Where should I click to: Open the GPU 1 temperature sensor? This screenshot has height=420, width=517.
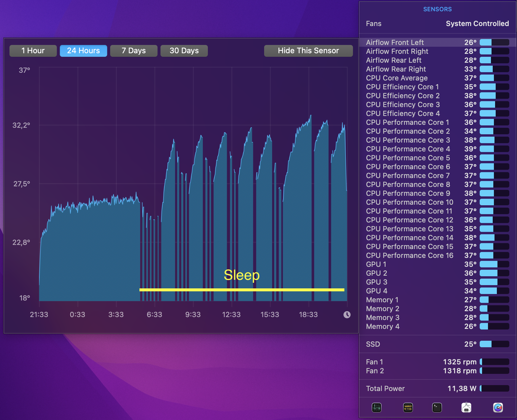437,264
